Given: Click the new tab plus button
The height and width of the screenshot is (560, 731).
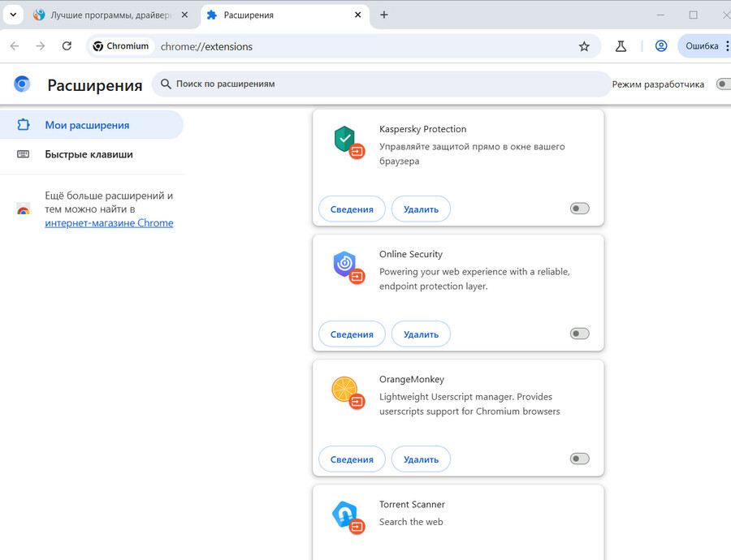Looking at the screenshot, I should [383, 15].
